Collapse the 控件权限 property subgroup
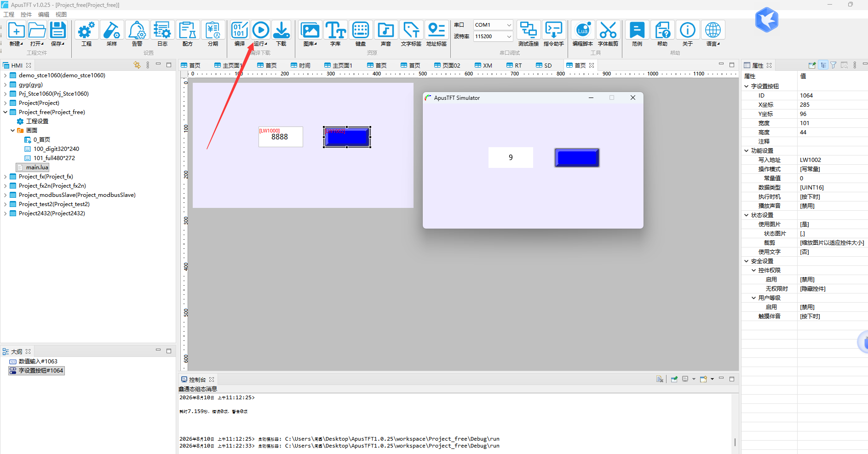868x454 pixels. coord(753,270)
